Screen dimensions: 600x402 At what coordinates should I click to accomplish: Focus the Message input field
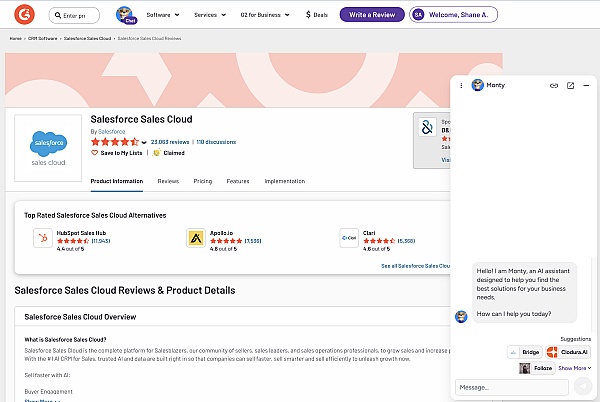[x=512, y=387]
